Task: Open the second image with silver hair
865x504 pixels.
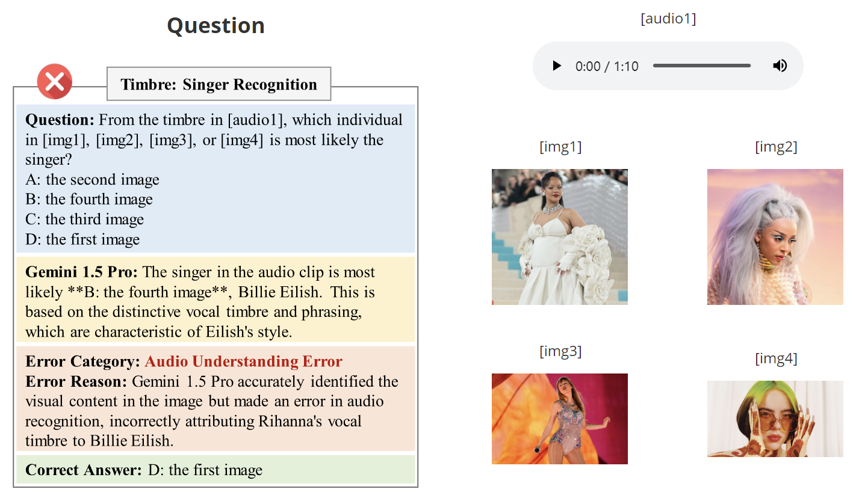Action: tap(775, 236)
